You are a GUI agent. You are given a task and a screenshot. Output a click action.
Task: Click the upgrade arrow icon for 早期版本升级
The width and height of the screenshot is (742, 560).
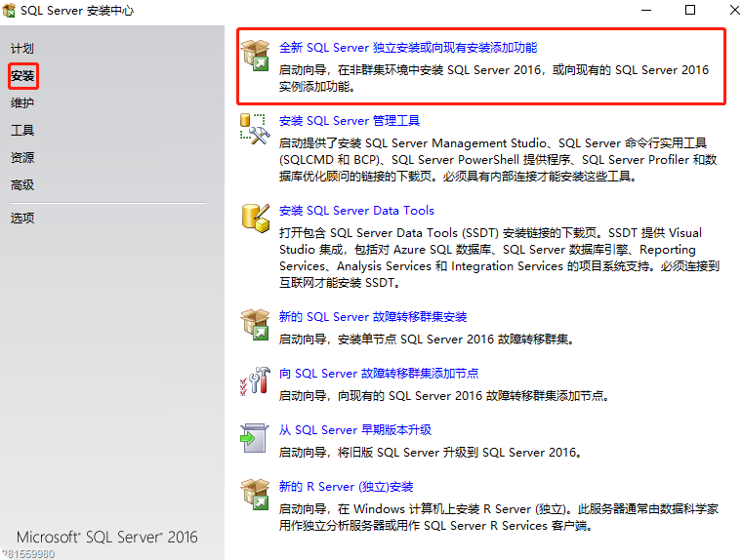254,437
